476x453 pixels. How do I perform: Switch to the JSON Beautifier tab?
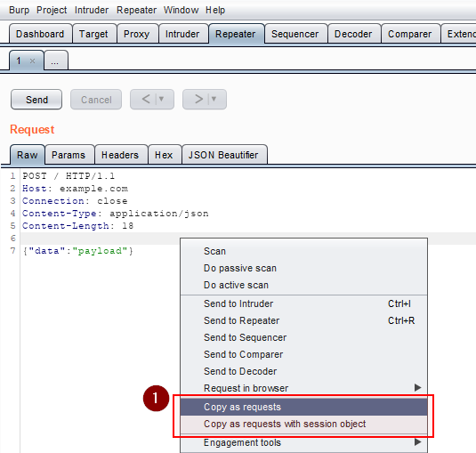224,155
